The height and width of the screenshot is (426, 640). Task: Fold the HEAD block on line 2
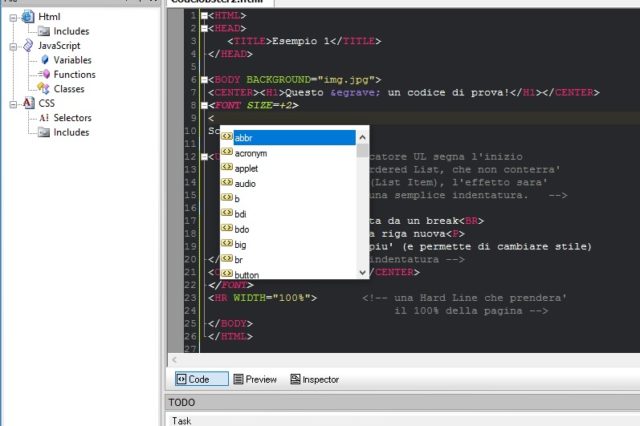click(204, 29)
